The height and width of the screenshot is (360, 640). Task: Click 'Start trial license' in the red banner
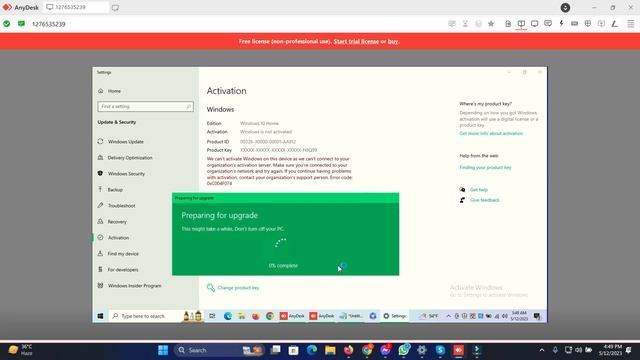[x=356, y=42]
